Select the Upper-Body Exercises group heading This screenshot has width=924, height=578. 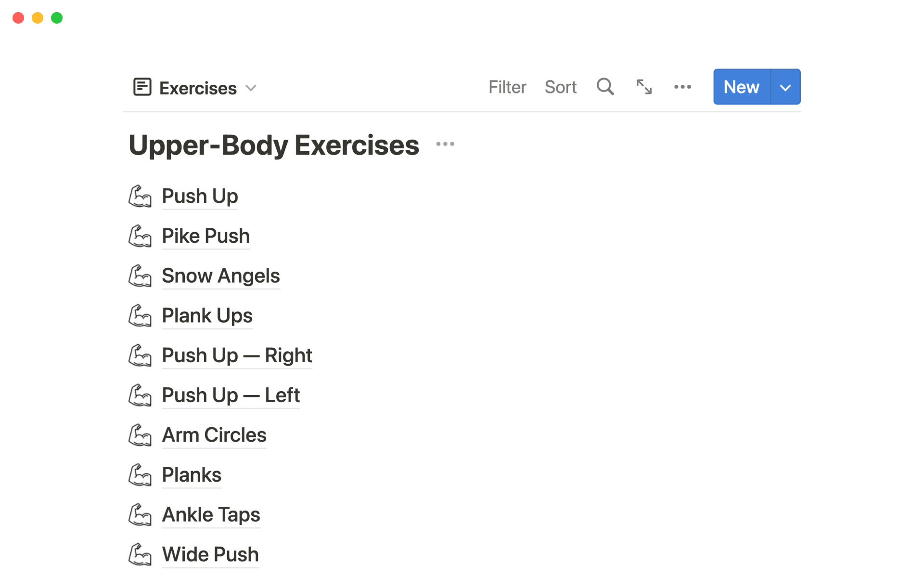coord(274,145)
